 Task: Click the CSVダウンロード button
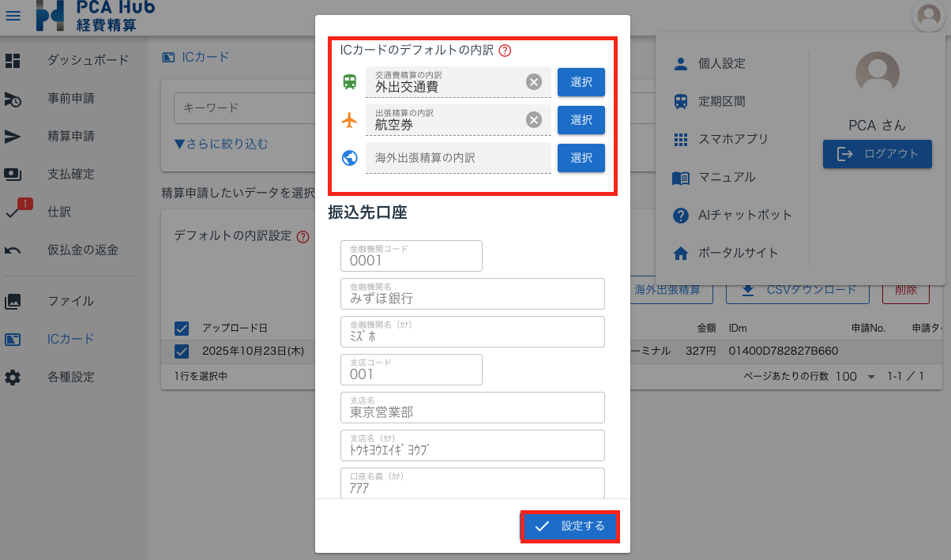coord(798,289)
